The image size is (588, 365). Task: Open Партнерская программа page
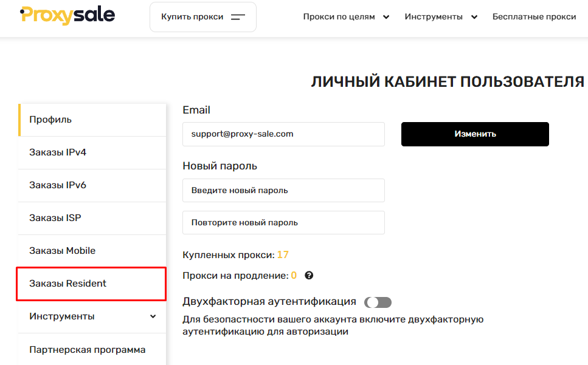click(x=92, y=349)
